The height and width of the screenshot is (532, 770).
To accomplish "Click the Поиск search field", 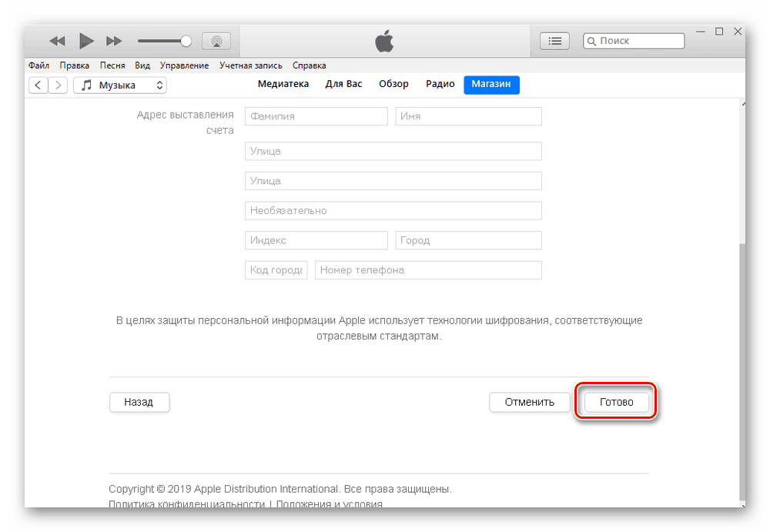I will point(634,41).
